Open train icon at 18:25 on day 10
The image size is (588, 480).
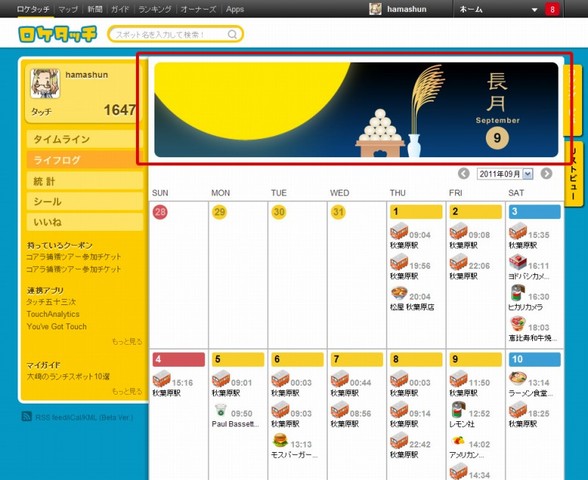(x=518, y=410)
